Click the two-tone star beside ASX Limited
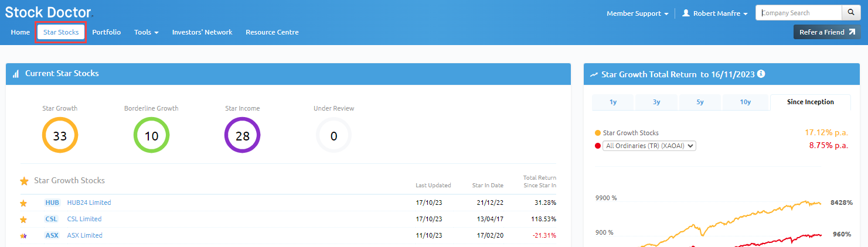 (23, 236)
